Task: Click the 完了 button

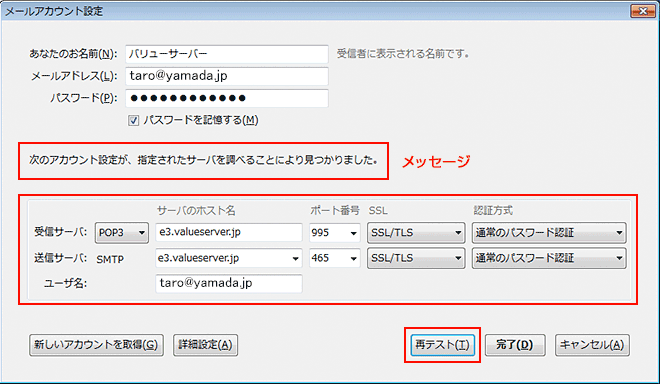Action: pyautogui.click(x=515, y=345)
